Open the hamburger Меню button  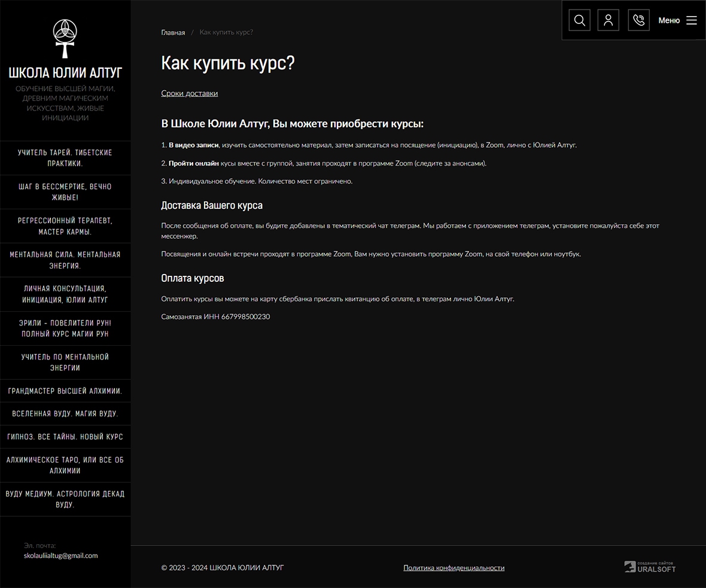tap(678, 20)
